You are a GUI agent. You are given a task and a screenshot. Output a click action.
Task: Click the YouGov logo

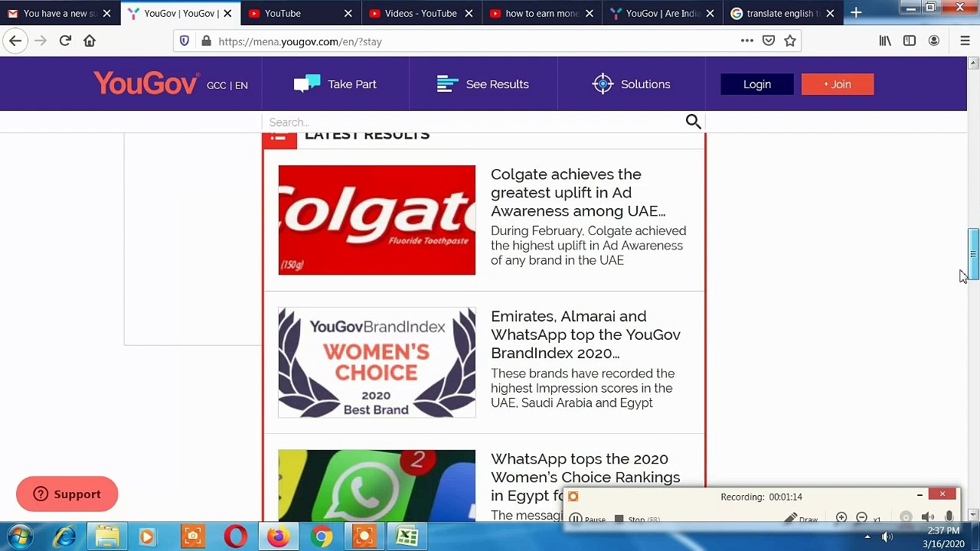click(x=146, y=83)
